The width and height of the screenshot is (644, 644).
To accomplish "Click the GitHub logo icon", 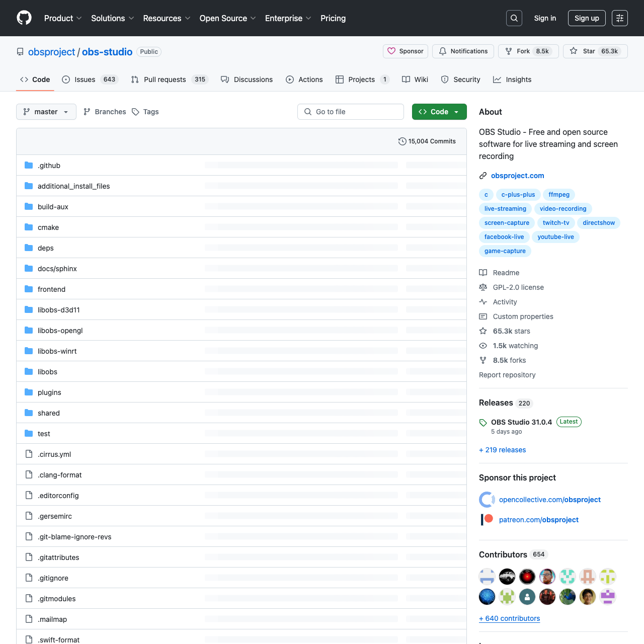I will 24,18.
